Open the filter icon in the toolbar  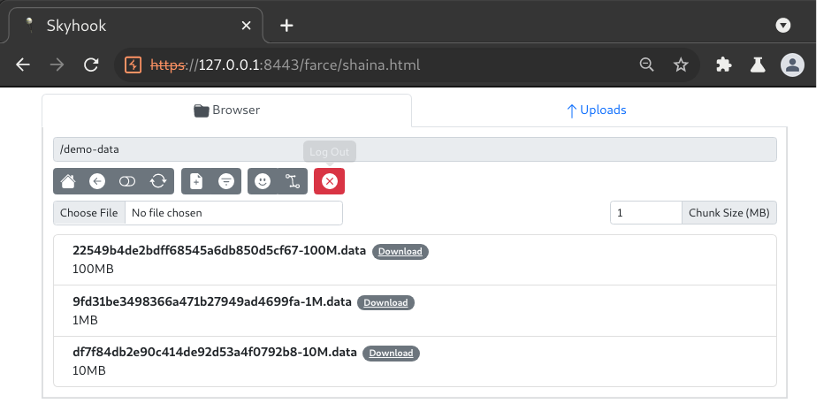(227, 181)
